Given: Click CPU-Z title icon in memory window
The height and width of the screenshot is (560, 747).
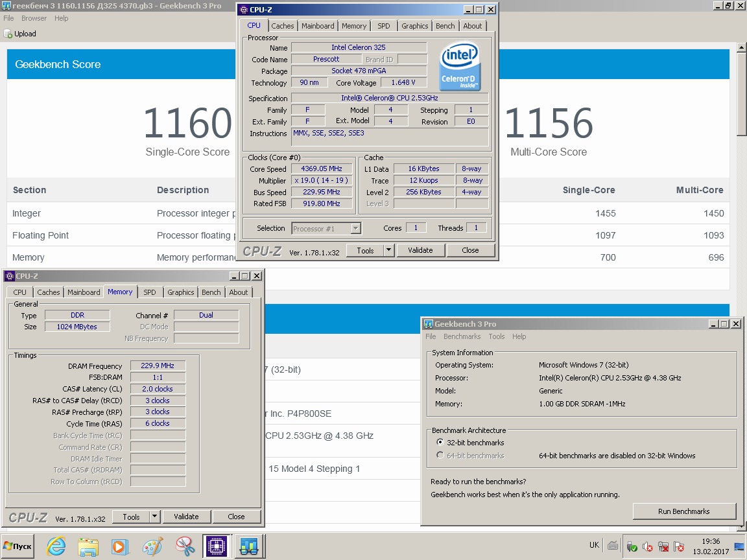Looking at the screenshot, I should click(10, 275).
